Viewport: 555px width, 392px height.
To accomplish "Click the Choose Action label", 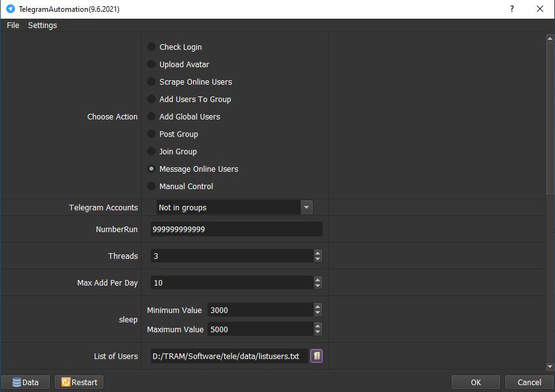I will (x=113, y=116).
